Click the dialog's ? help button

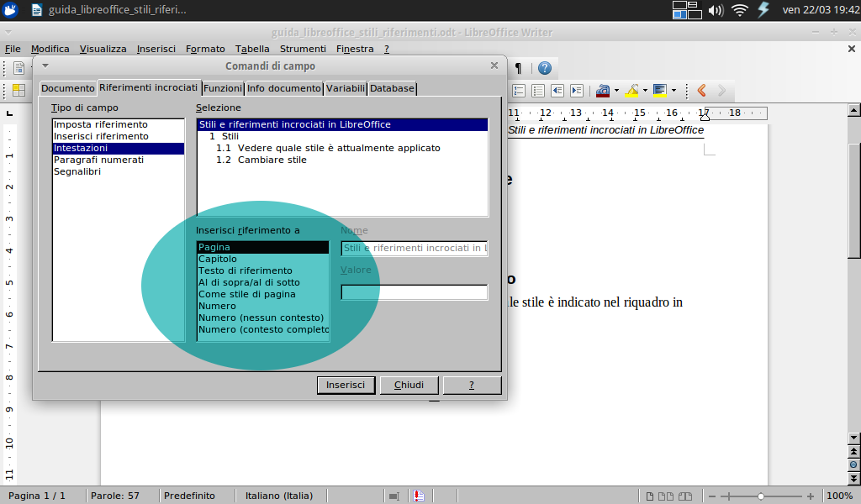[x=472, y=385]
